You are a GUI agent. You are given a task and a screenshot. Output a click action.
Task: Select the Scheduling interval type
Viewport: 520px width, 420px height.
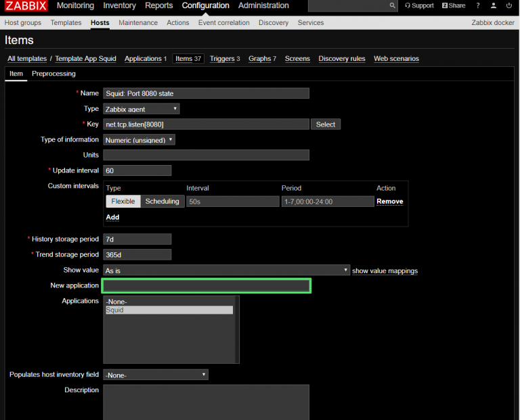click(x=162, y=202)
